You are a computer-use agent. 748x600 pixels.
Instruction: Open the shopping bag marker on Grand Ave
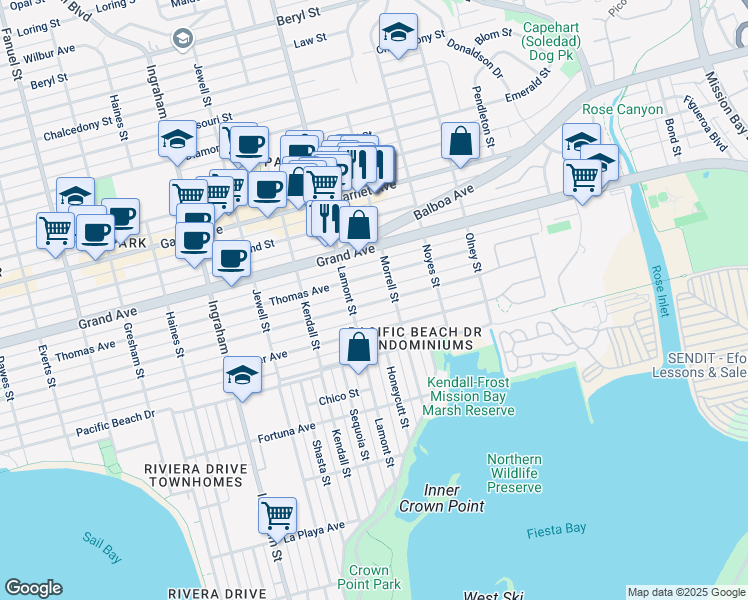[359, 225]
